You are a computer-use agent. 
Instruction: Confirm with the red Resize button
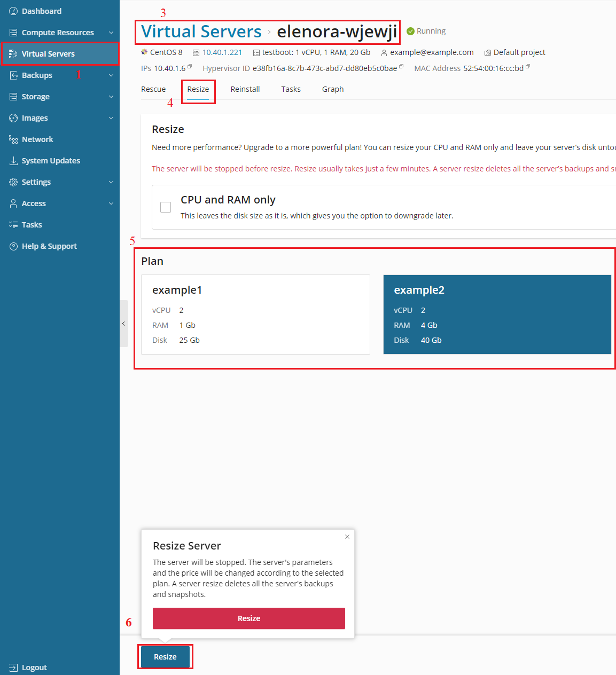point(248,618)
